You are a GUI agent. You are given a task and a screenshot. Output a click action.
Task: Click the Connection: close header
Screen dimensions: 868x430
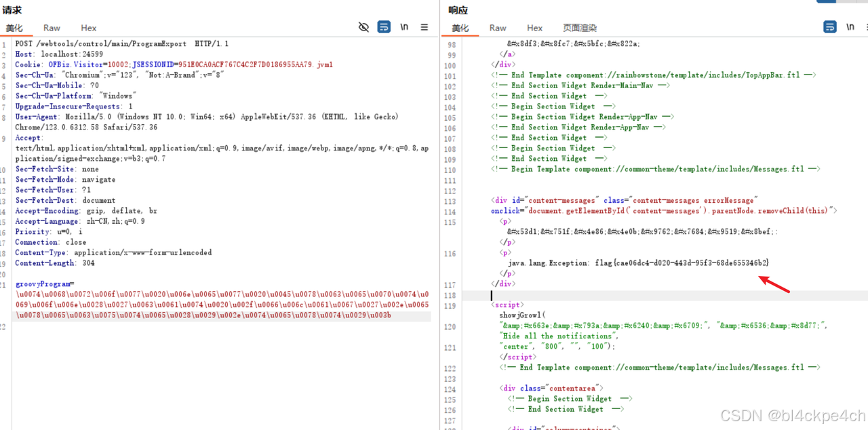coord(51,242)
